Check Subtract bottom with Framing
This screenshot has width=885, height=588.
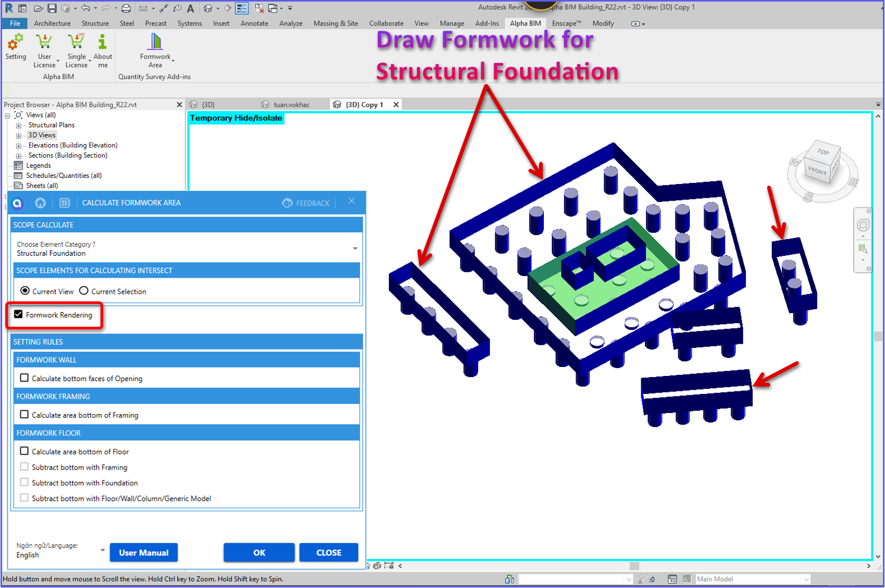click(x=24, y=467)
